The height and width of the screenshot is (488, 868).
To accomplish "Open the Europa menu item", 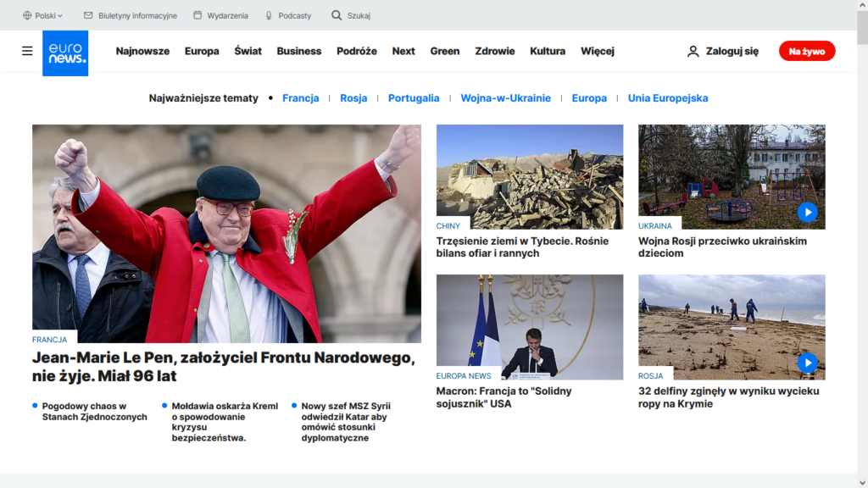I will [x=202, y=51].
